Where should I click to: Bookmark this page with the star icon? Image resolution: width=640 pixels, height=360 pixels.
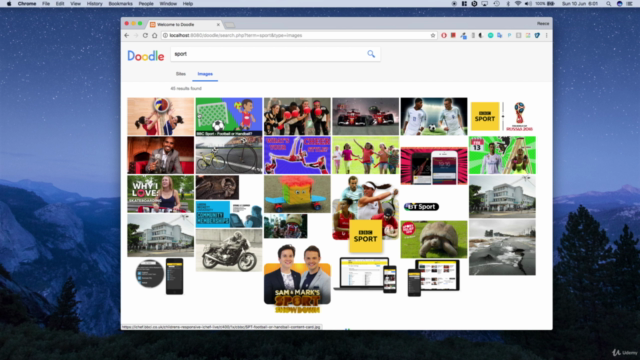[x=433, y=36]
